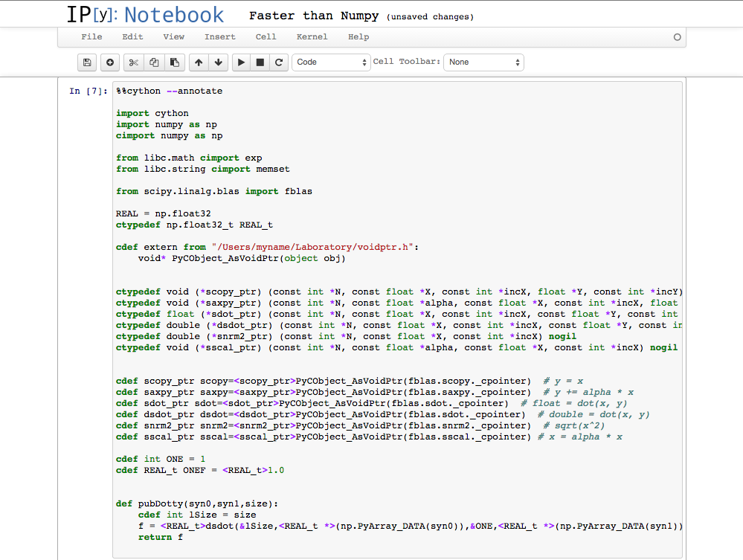Save the notebook via the toolbar icon

coord(86,62)
